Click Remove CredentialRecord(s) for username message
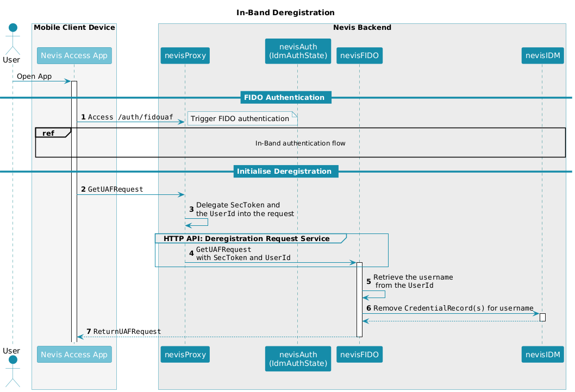The image size is (575, 392). 453,308
